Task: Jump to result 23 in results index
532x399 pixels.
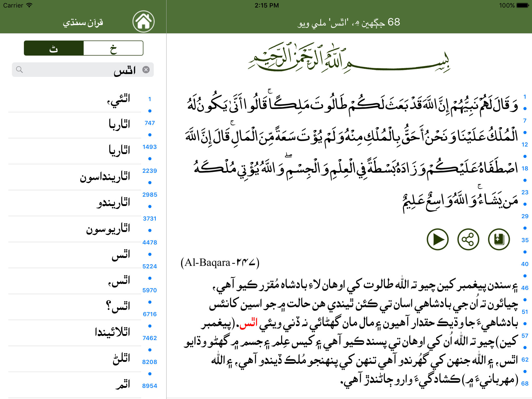Action: (x=525, y=192)
